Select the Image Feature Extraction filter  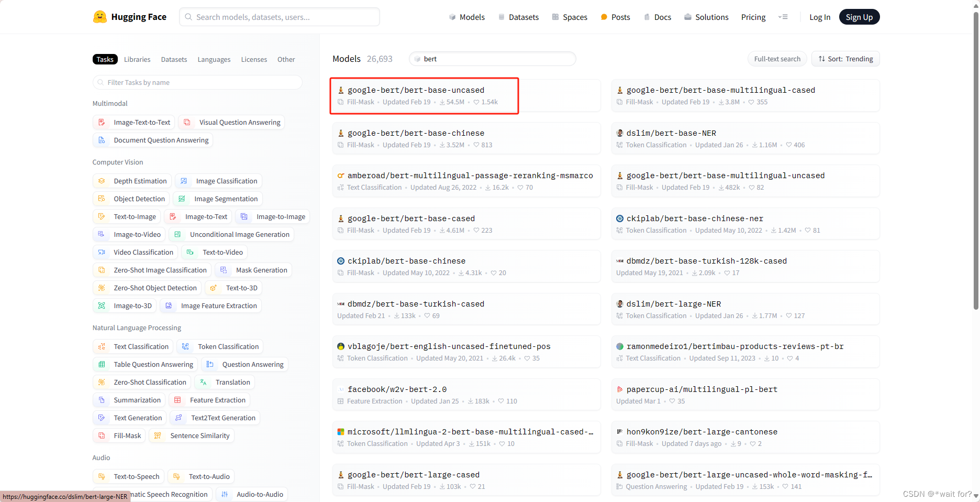coord(210,305)
